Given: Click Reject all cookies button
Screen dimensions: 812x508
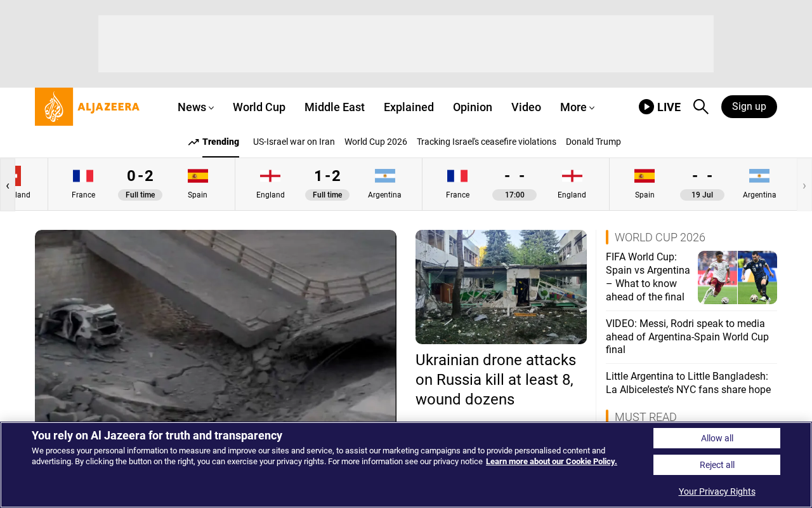Looking at the screenshot, I should pos(717,465).
